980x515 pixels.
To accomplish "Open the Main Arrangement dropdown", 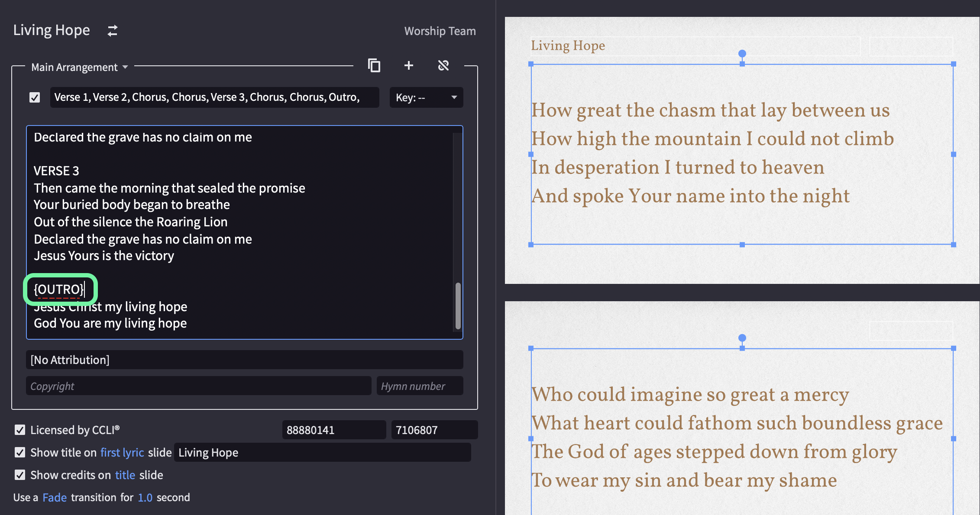I will tap(80, 67).
